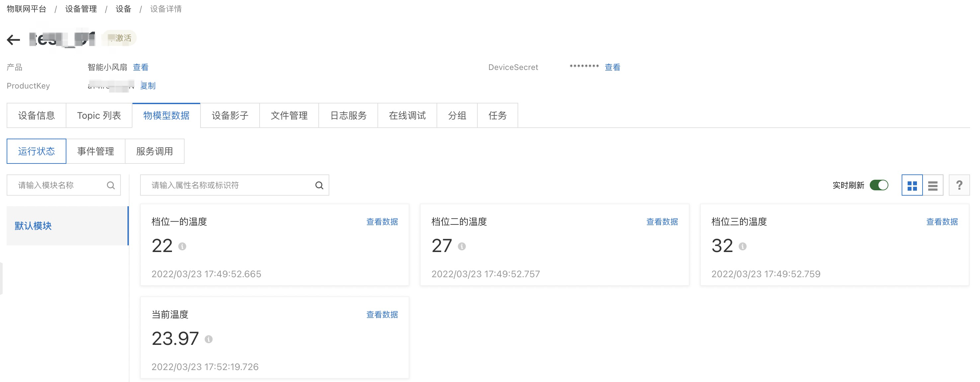Open the 任务 tab
Screen dimensions: 980x382
(x=498, y=115)
